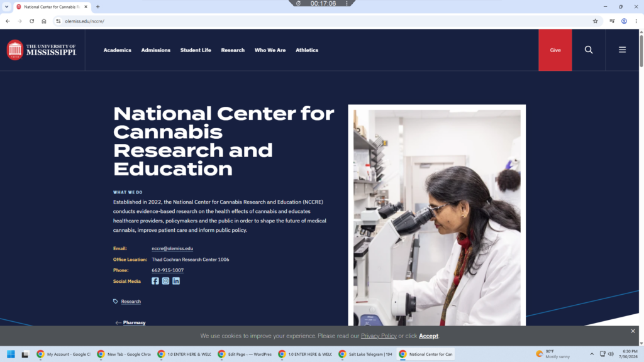This screenshot has width=644, height=362.
Task: Reload the page
Action: point(31,21)
